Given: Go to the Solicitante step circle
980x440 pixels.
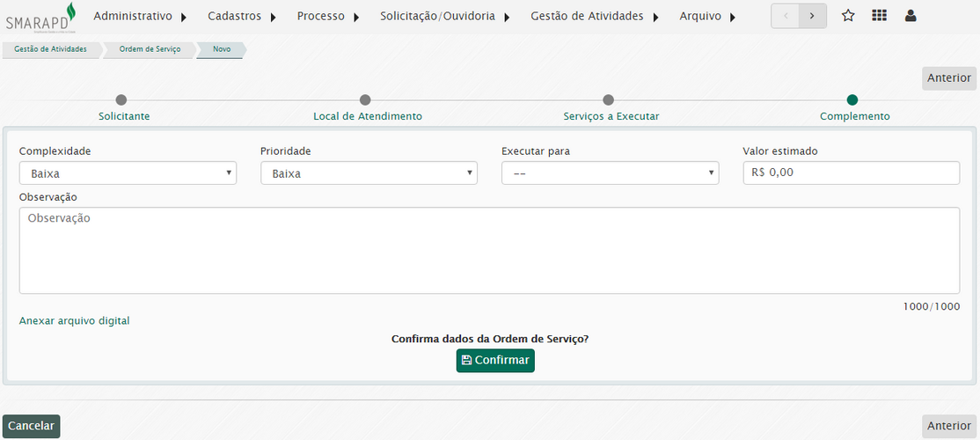Looking at the screenshot, I should pos(121,100).
